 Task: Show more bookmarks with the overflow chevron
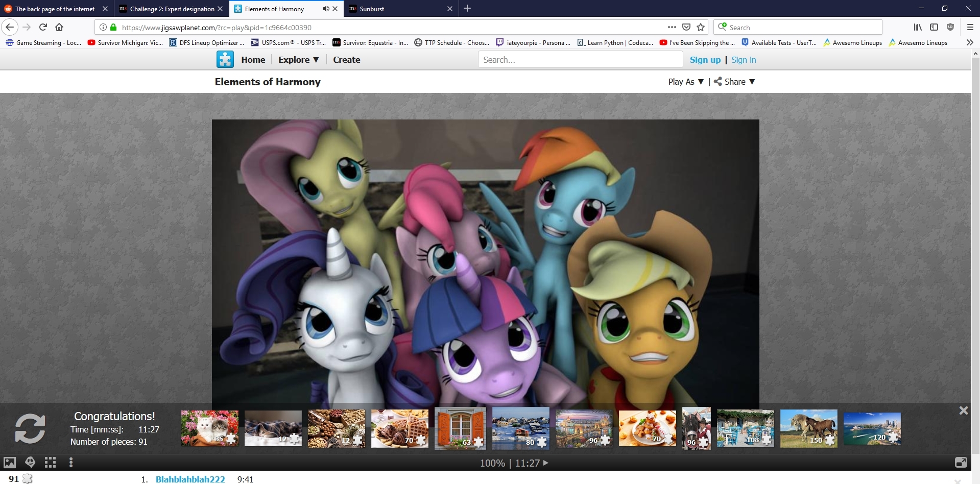(x=970, y=43)
